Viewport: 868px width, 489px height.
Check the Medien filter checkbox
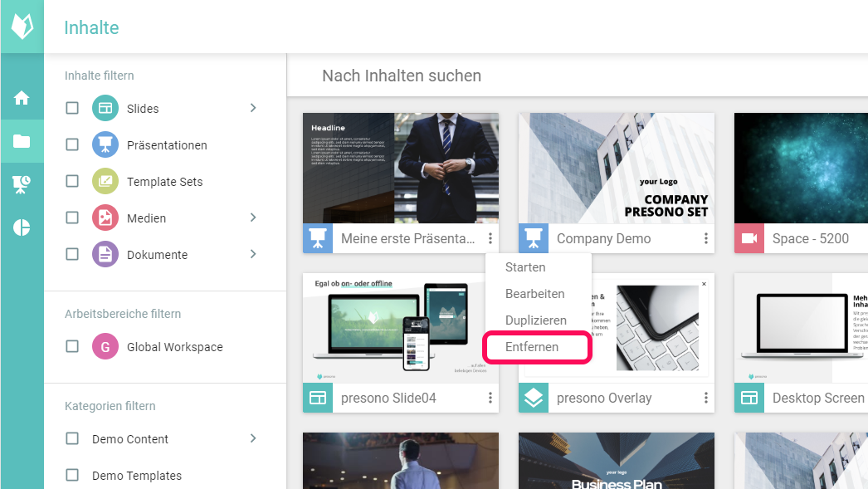coord(72,218)
